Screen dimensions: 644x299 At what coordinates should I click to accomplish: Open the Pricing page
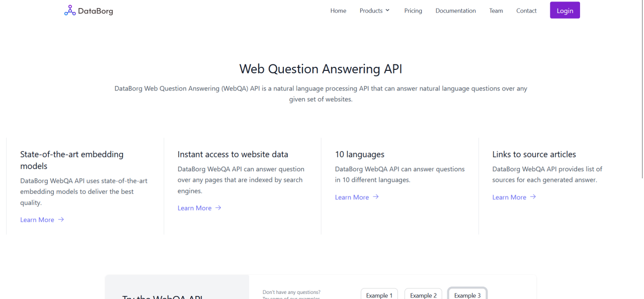tap(413, 11)
